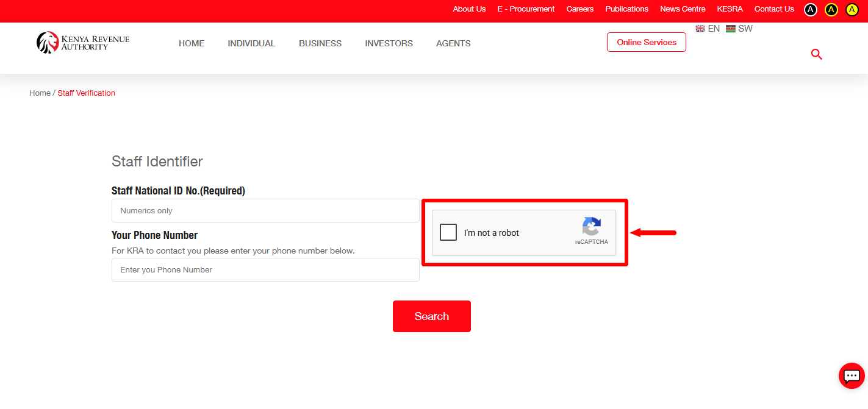Switch language to English (EN flag)
Viewport: 868px width, 409px height.
coord(708,29)
